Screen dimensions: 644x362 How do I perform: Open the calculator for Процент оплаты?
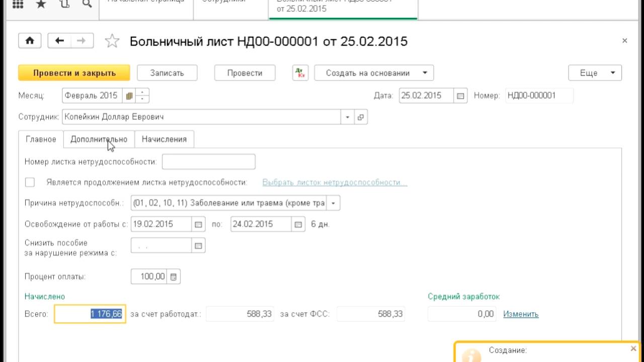click(174, 277)
